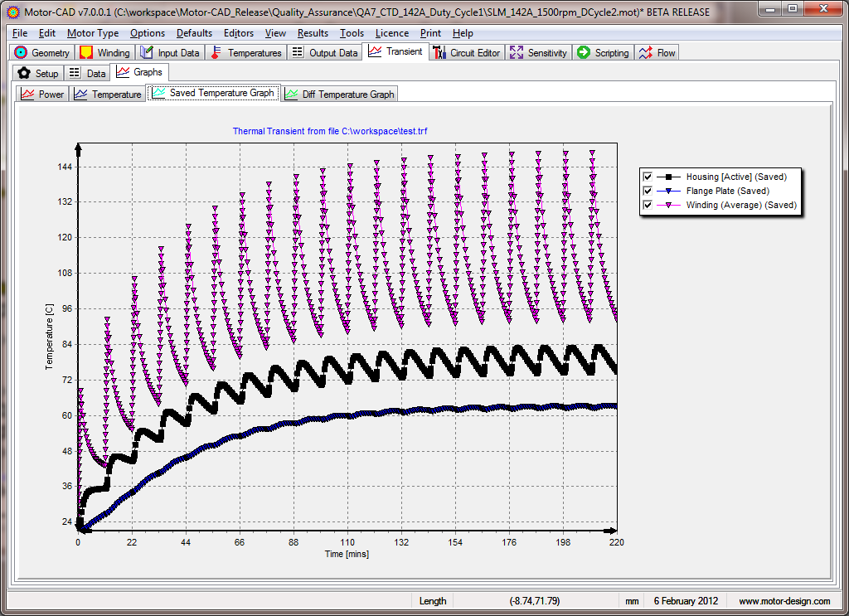Open the Defaults menu
This screenshot has width=849, height=616.
(x=194, y=33)
